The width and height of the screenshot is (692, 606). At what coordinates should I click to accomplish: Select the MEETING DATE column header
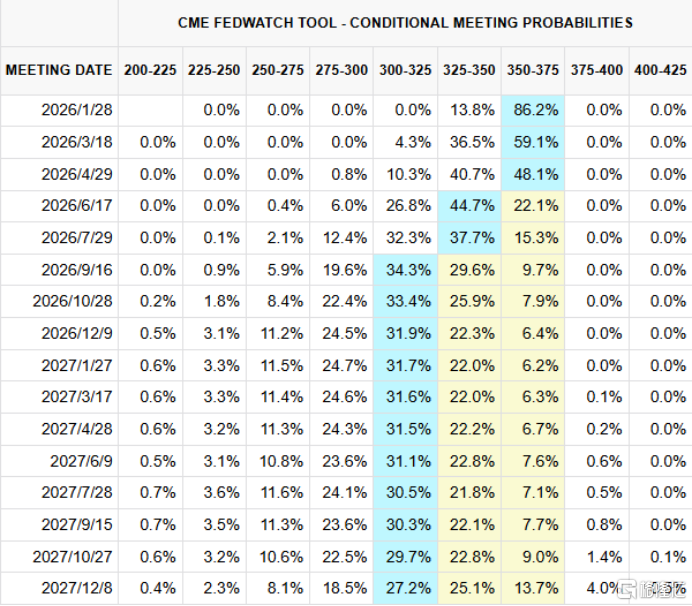[59, 70]
